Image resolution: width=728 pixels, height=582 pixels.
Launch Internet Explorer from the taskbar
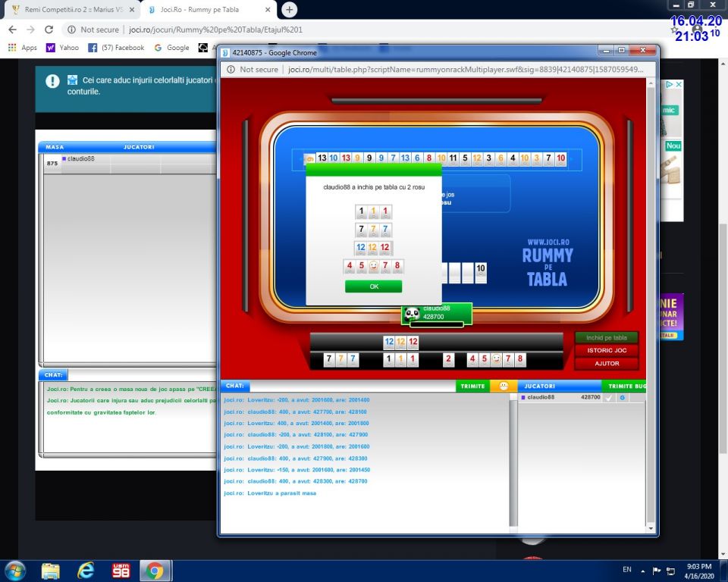pos(86,571)
